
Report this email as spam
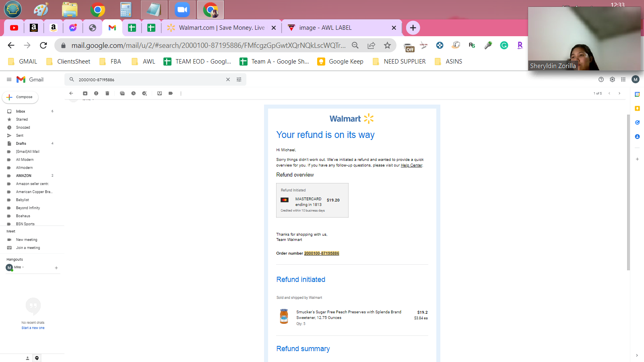coord(96,93)
